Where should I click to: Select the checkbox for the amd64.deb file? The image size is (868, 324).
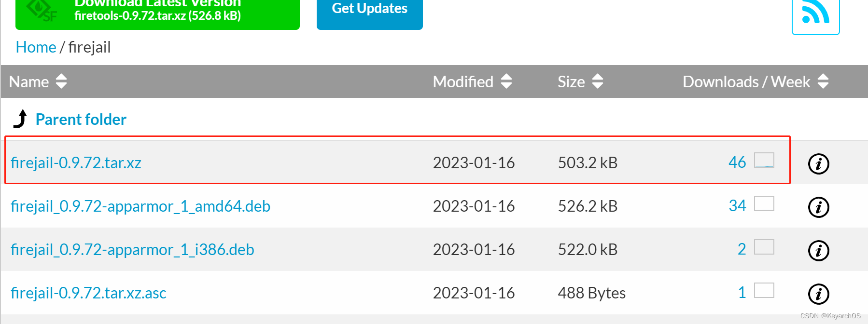(x=764, y=204)
